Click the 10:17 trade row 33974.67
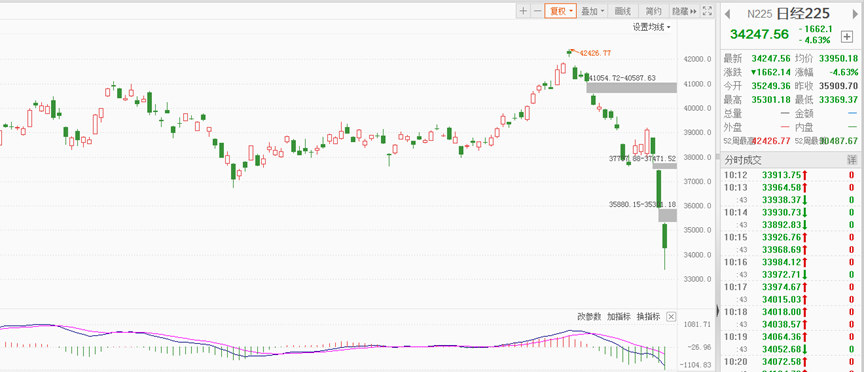This screenshot has width=864, height=372. pyautogui.click(x=790, y=287)
